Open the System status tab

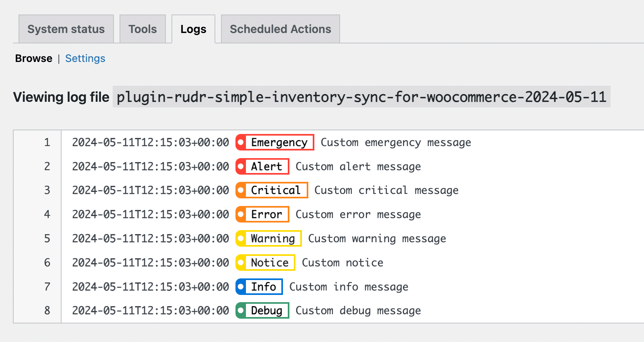pos(66,29)
